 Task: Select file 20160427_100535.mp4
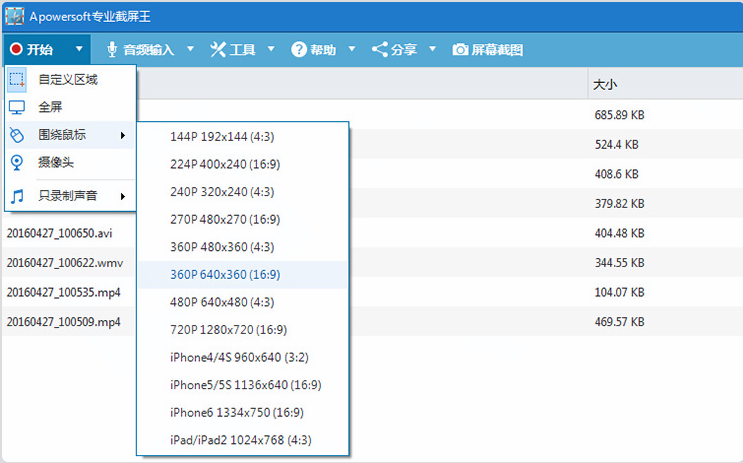point(63,292)
